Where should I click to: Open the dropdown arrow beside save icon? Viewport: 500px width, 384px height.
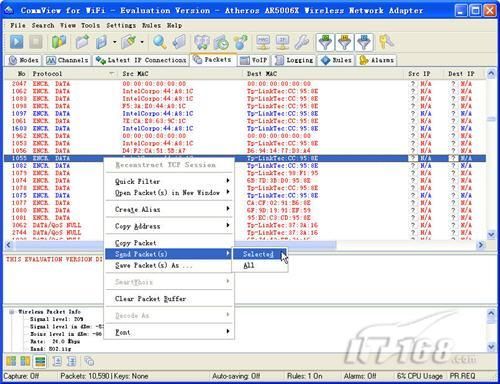(x=114, y=42)
